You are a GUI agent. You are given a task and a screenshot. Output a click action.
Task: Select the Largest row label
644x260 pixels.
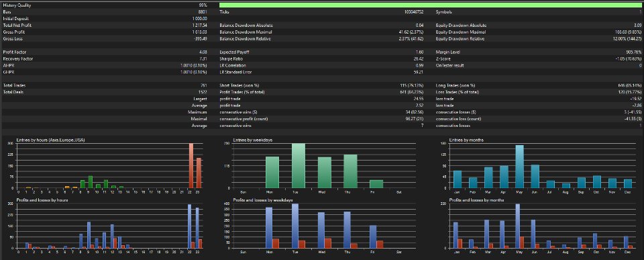tap(200, 99)
